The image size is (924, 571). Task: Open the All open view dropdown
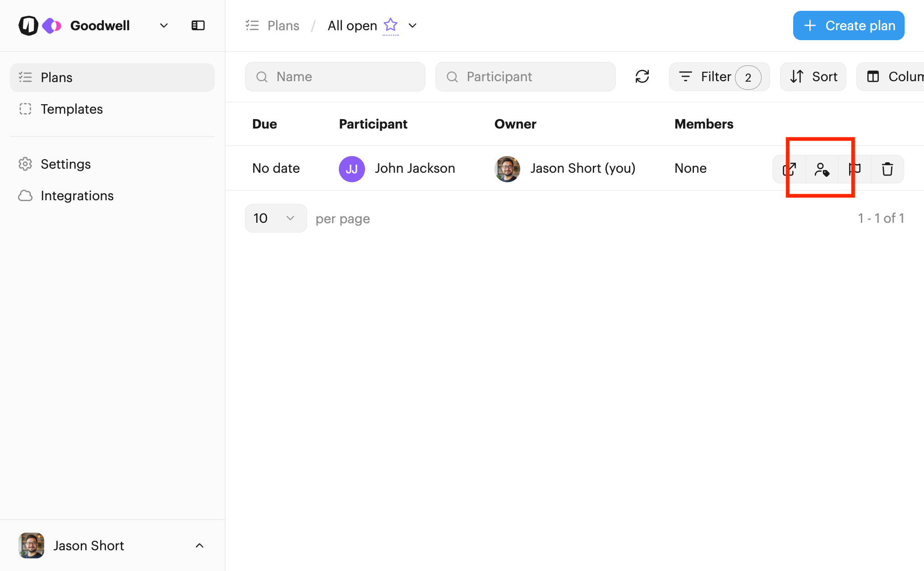(x=412, y=26)
